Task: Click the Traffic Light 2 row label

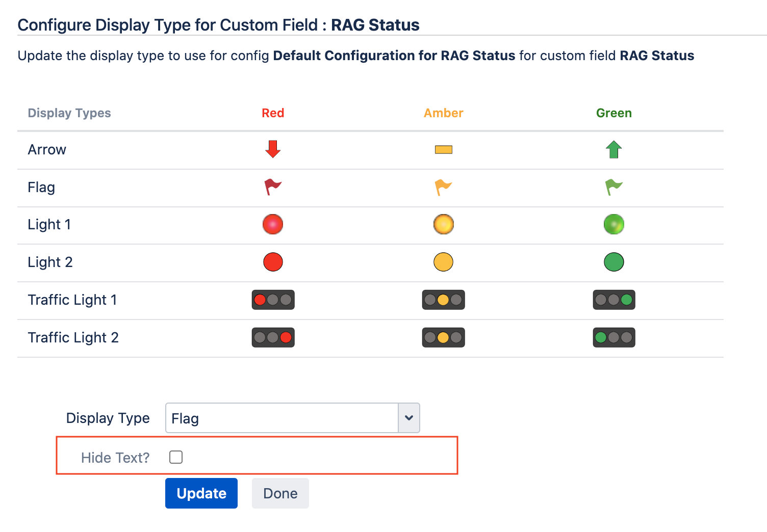Action: 73,337
